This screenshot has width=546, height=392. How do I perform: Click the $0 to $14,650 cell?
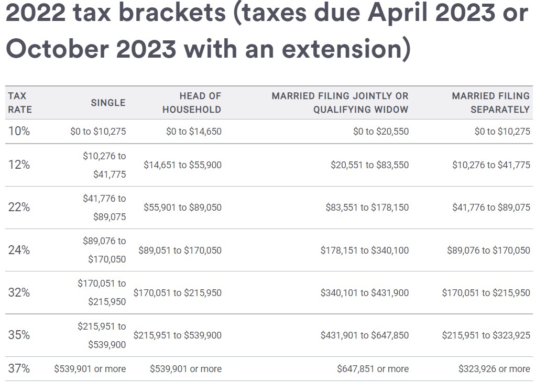[193, 132]
